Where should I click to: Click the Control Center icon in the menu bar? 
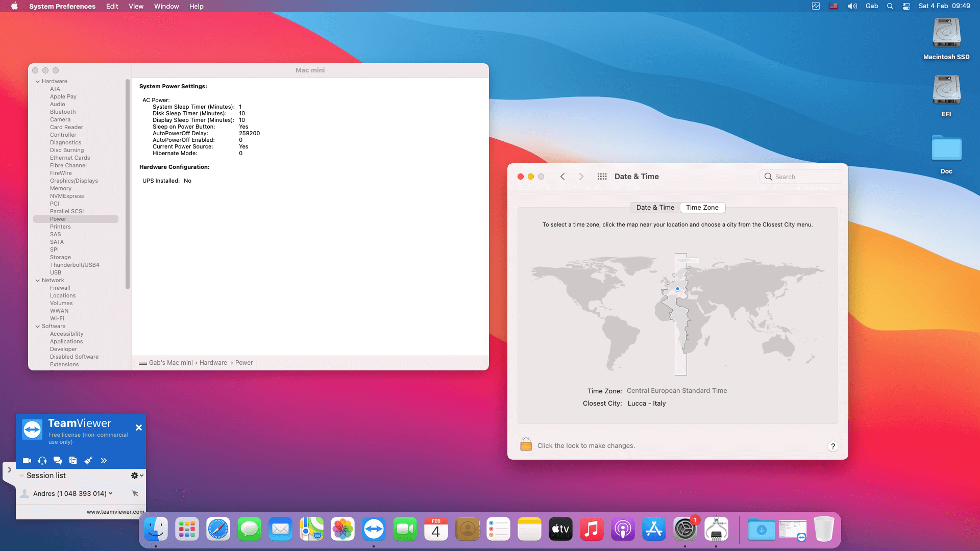tap(906, 6)
